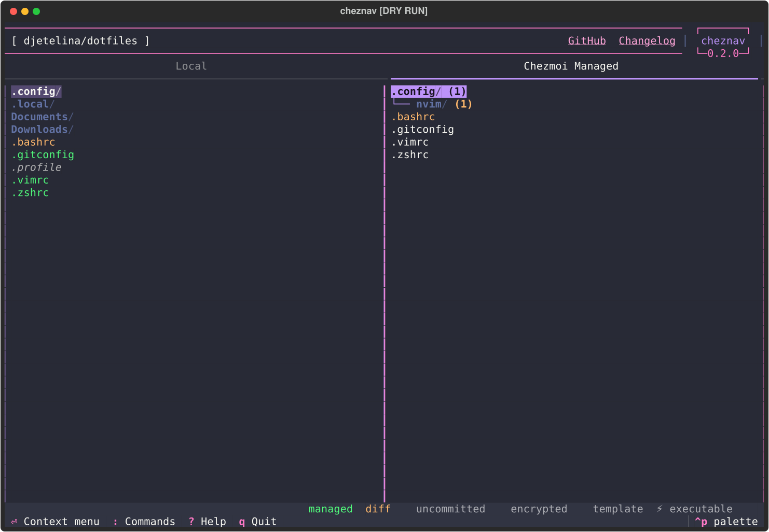Click the template legend label
769x532 pixels.
(618, 509)
